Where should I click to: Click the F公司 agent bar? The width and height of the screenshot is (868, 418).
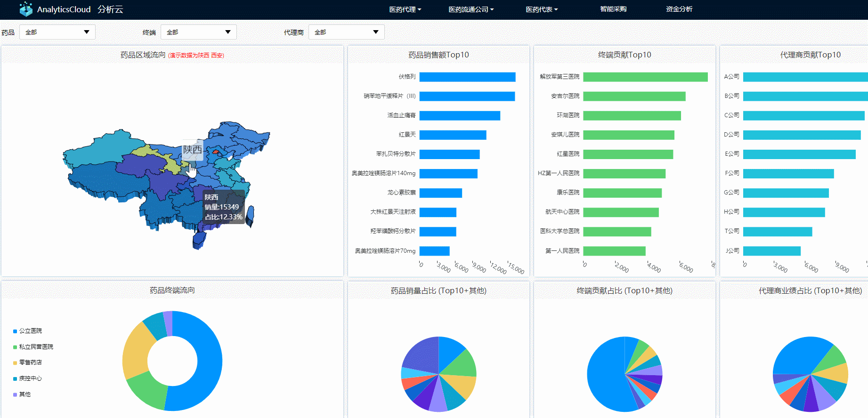[x=788, y=174]
